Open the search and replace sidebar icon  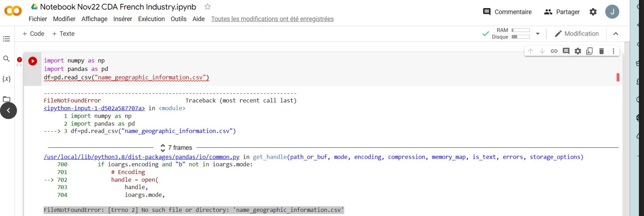6,59
